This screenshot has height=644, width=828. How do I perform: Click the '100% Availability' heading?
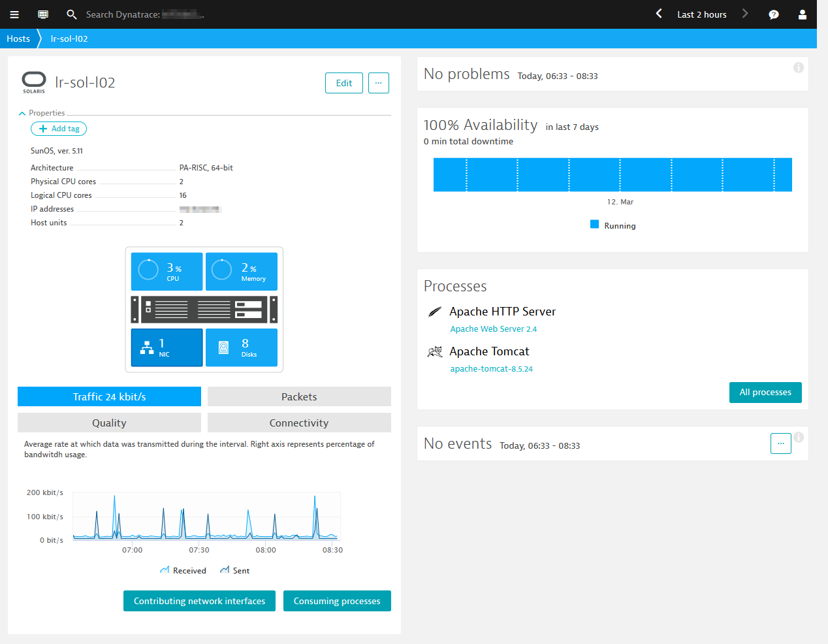481,125
